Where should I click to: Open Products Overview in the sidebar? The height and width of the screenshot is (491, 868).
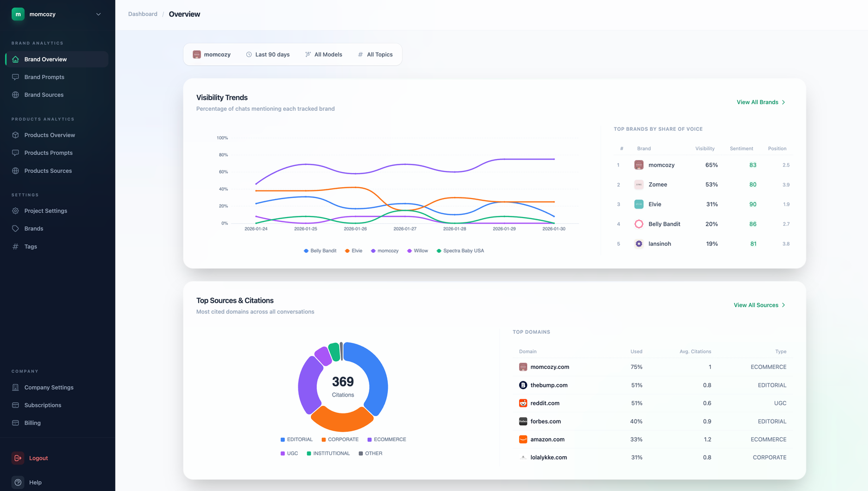tap(49, 135)
